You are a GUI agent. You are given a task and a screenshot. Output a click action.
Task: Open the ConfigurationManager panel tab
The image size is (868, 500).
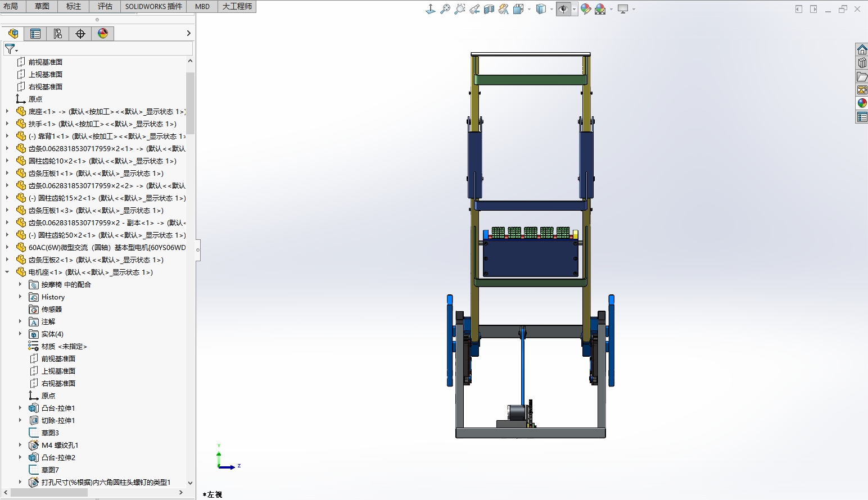58,34
